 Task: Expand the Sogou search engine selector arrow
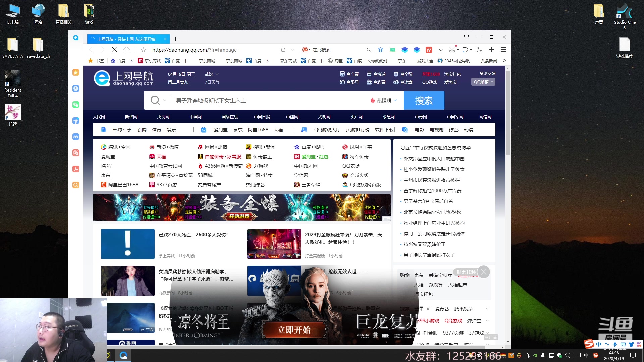[309, 50]
